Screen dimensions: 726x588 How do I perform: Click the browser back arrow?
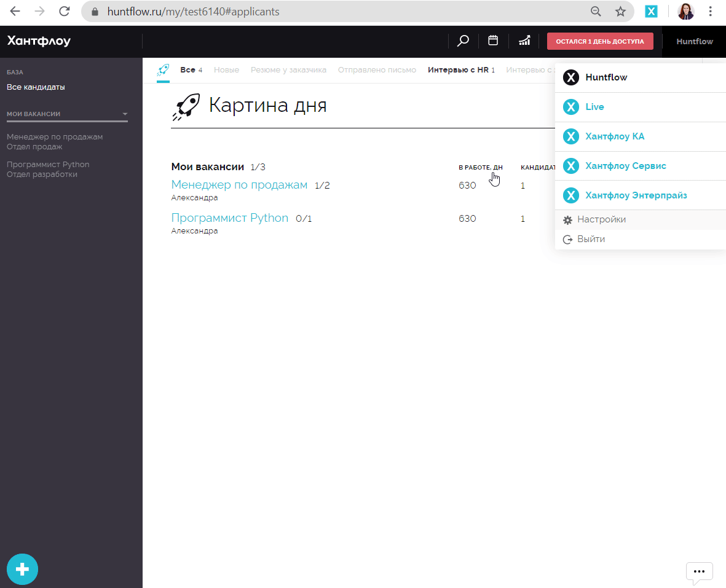pos(14,11)
